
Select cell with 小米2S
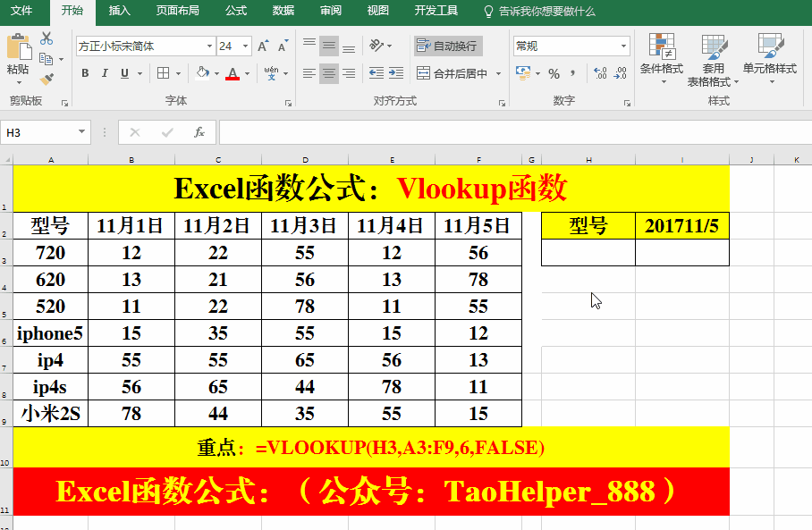click(50, 413)
